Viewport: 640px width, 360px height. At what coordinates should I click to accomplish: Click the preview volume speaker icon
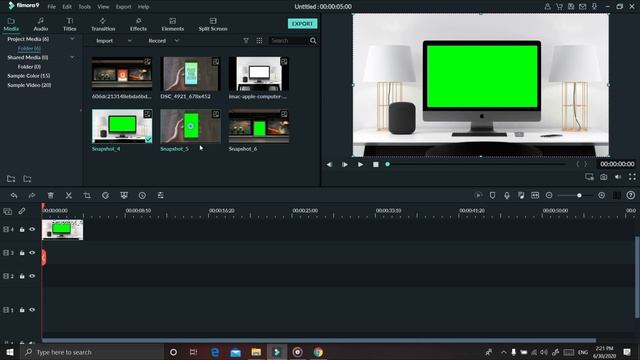(618, 177)
